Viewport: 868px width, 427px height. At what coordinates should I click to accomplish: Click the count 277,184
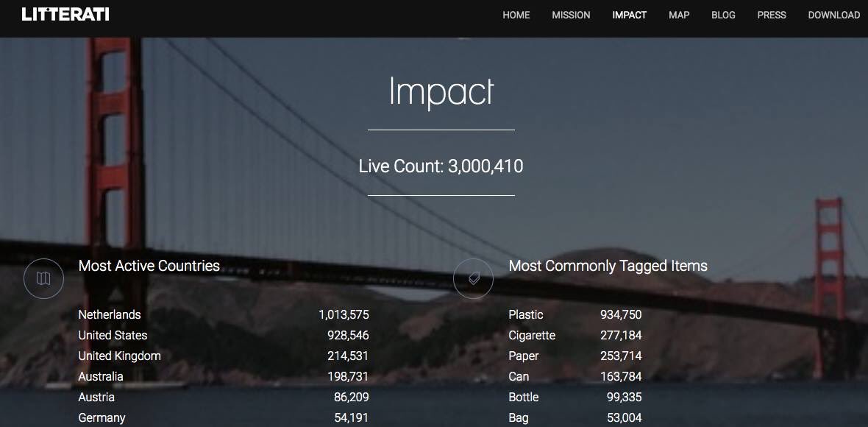(x=621, y=336)
